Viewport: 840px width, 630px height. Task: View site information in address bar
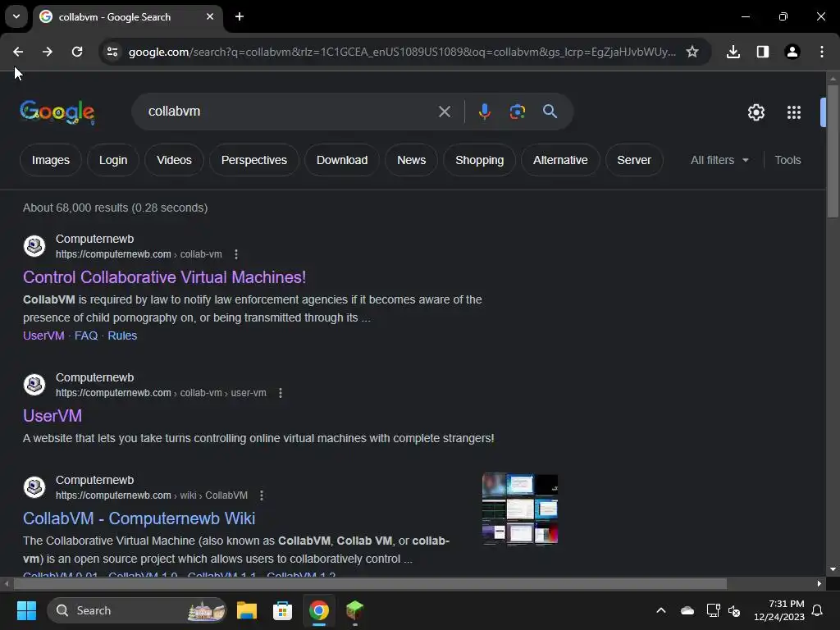[x=112, y=52]
